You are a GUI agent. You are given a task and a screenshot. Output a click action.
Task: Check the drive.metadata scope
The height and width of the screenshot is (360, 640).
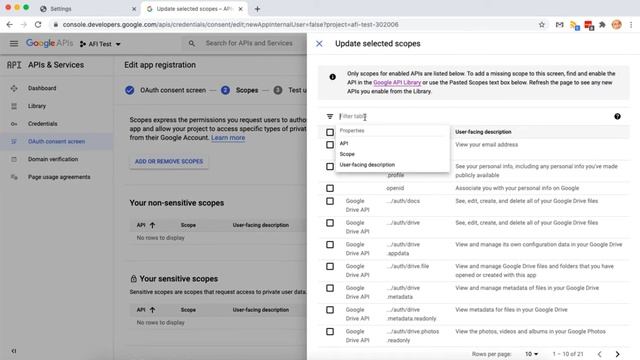(x=330, y=288)
